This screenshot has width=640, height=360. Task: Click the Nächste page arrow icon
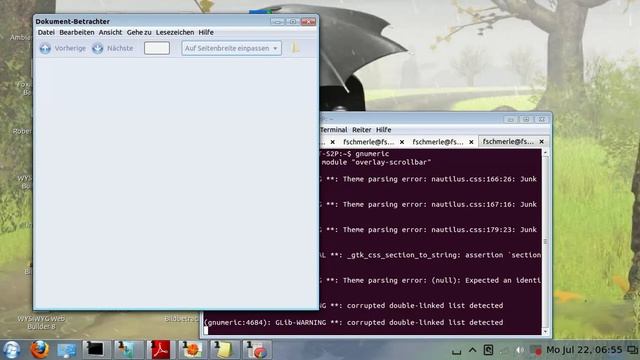98,48
